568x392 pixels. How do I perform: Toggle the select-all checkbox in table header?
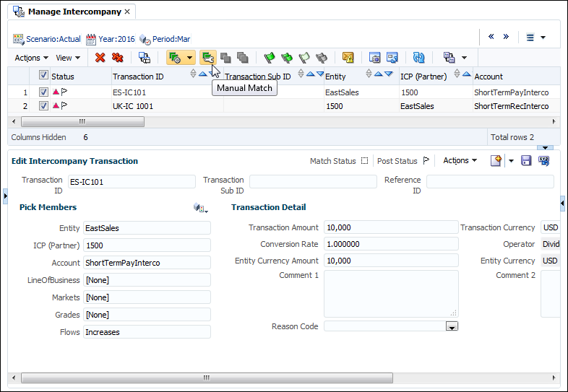43,76
